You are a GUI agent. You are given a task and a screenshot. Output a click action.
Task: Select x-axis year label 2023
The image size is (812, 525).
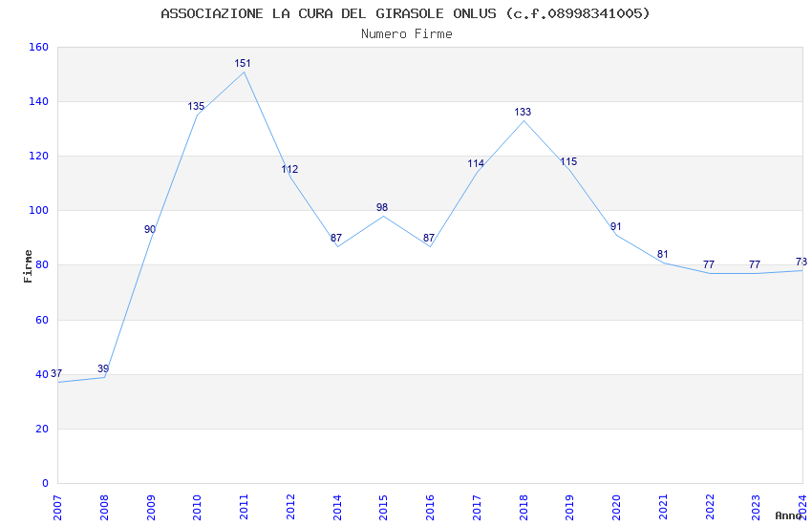(x=756, y=508)
